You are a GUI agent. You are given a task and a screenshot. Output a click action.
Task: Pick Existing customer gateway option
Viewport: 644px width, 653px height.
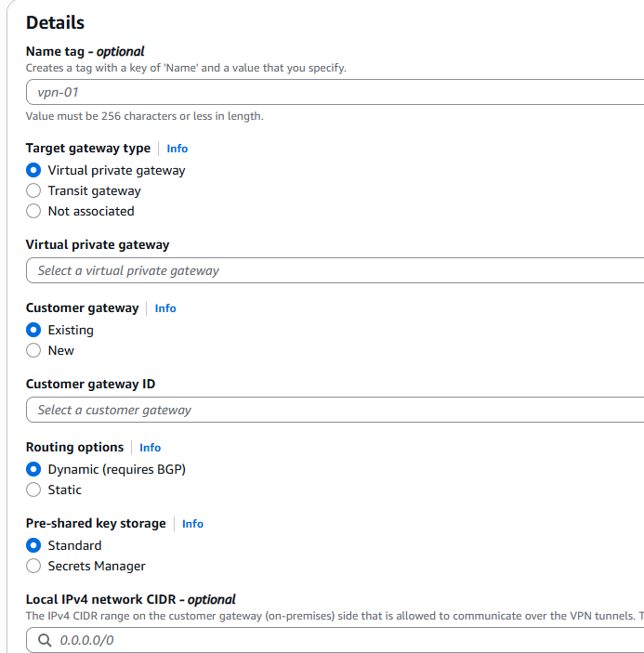tap(33, 330)
